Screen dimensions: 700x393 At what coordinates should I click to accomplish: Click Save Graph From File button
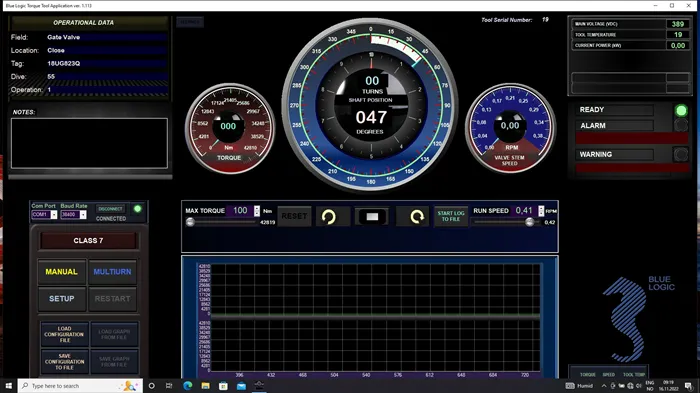(x=114, y=362)
